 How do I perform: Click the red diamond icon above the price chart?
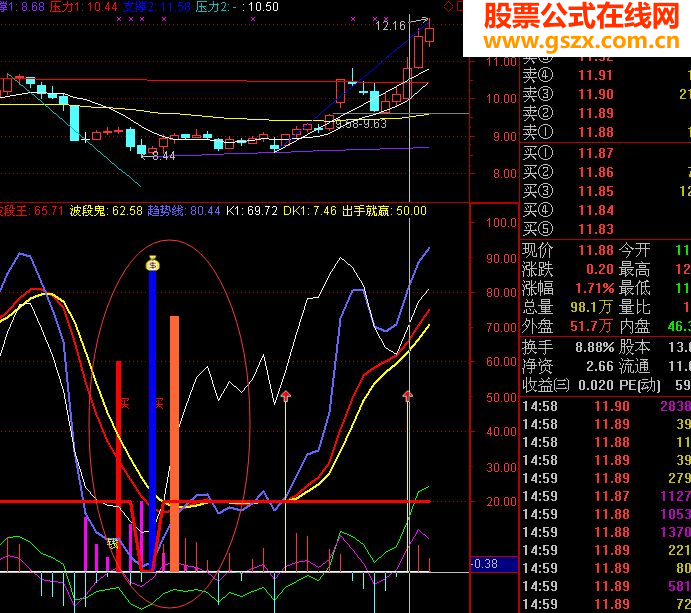coord(448,7)
